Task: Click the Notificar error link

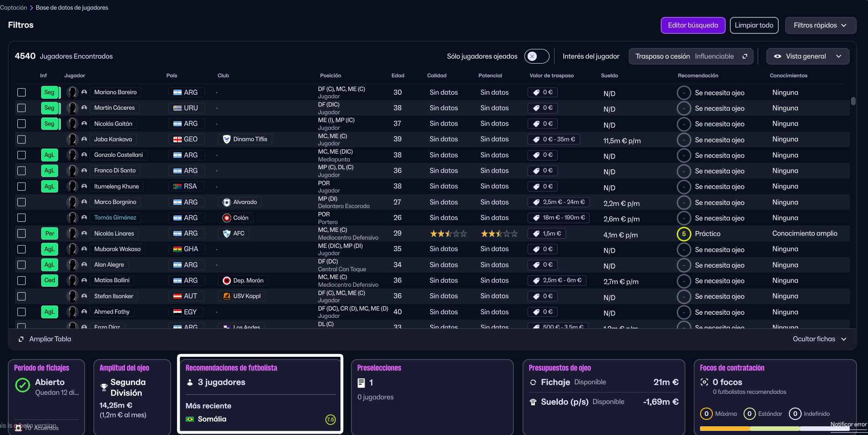Action: [849, 424]
